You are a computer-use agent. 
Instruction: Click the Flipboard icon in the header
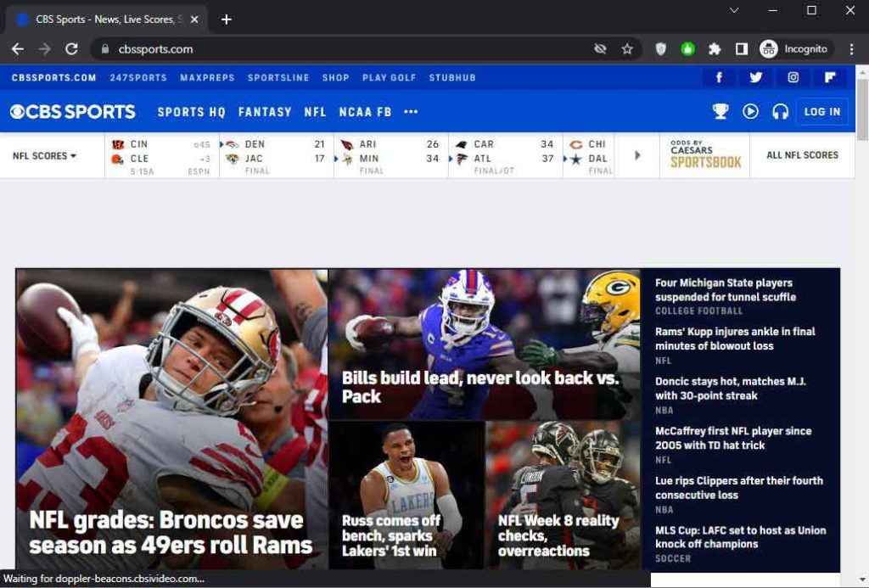point(828,76)
